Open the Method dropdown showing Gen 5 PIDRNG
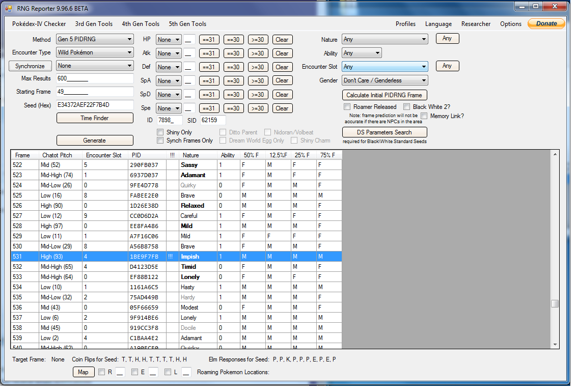This screenshot has width=577, height=392. click(95, 39)
